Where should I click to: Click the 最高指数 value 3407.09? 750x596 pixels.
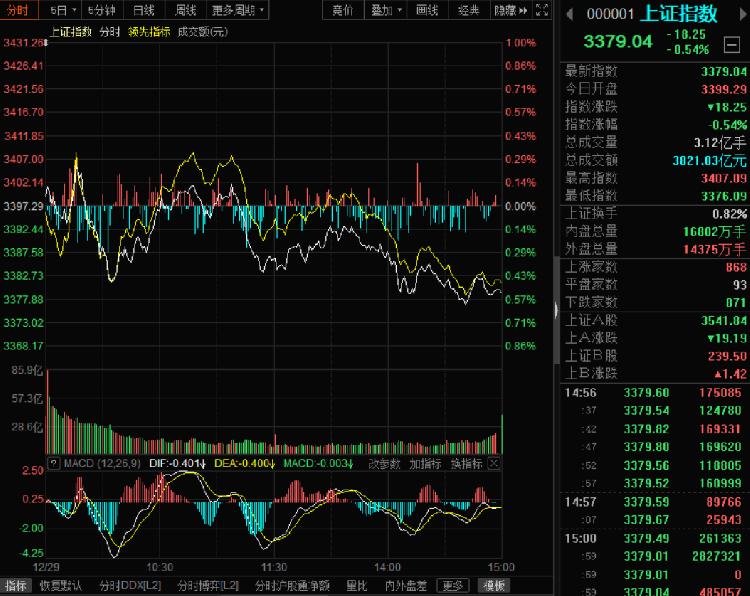tap(724, 178)
